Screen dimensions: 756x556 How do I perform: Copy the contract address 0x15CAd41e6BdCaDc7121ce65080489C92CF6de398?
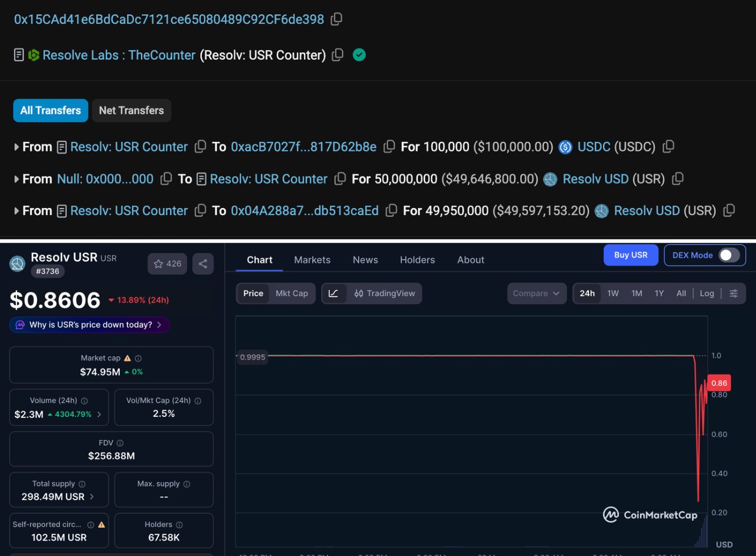tap(336, 19)
